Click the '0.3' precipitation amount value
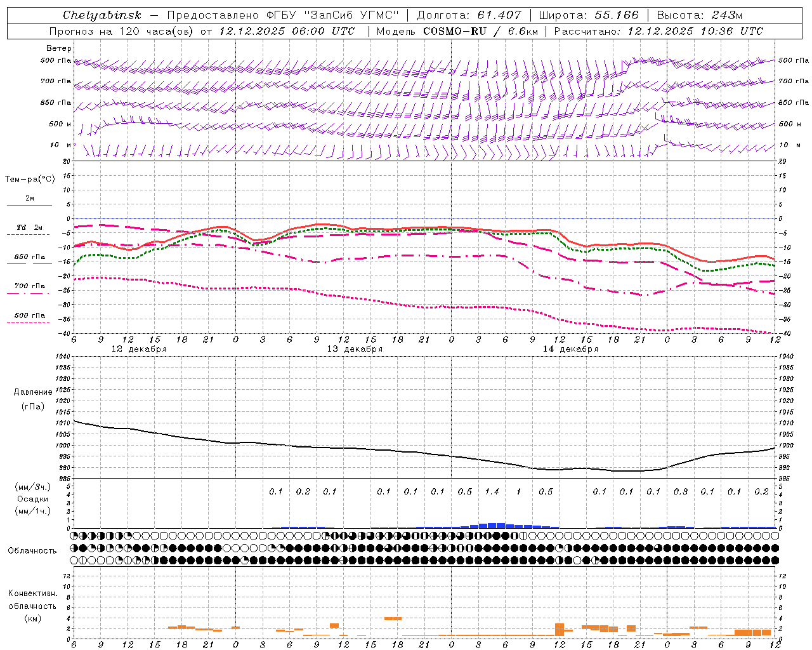Image resolution: width=812 pixels, height=650 pixels. 681,492
